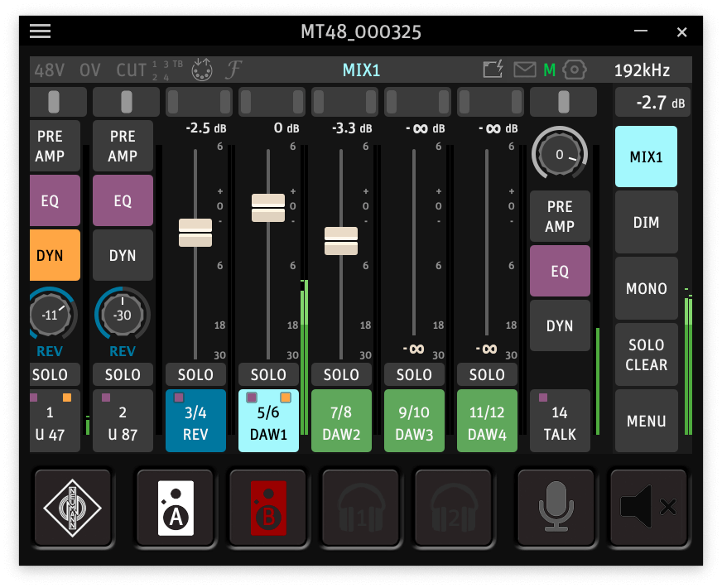Select headphone output 2
This screenshot has height=588, width=722.
click(453, 508)
